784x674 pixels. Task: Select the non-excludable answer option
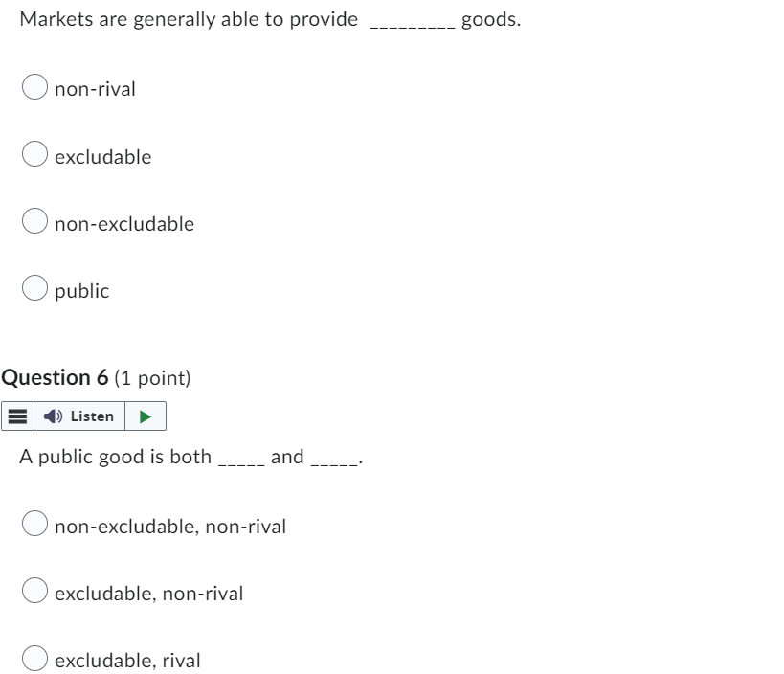(34, 220)
